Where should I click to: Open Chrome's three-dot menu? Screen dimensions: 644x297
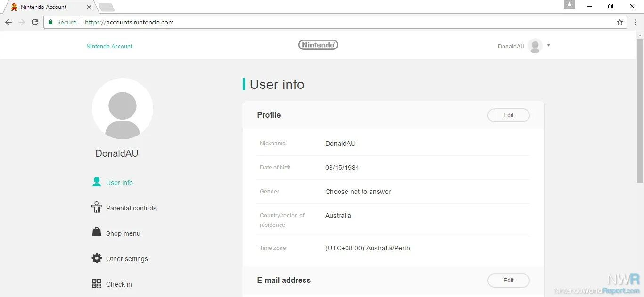click(x=635, y=22)
